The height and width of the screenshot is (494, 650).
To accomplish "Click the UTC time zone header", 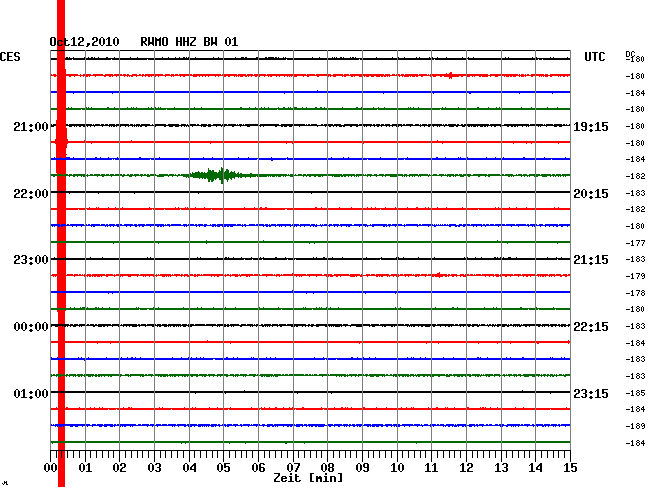I will [594, 57].
